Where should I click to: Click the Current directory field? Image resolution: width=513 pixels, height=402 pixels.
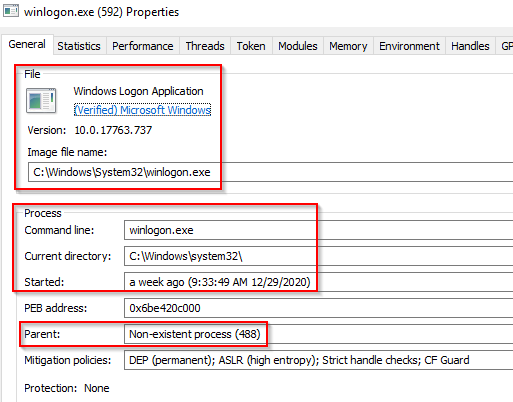(x=318, y=256)
